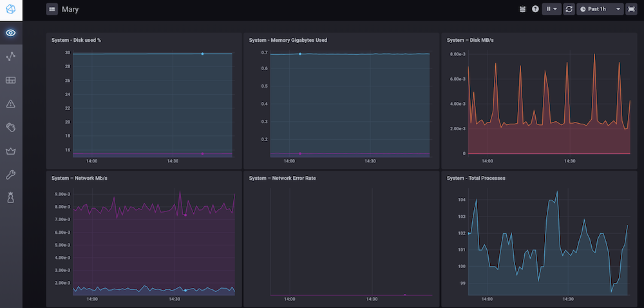Open dashboard switcher next to Mary
The width and height of the screenshot is (644, 308).
[52, 10]
